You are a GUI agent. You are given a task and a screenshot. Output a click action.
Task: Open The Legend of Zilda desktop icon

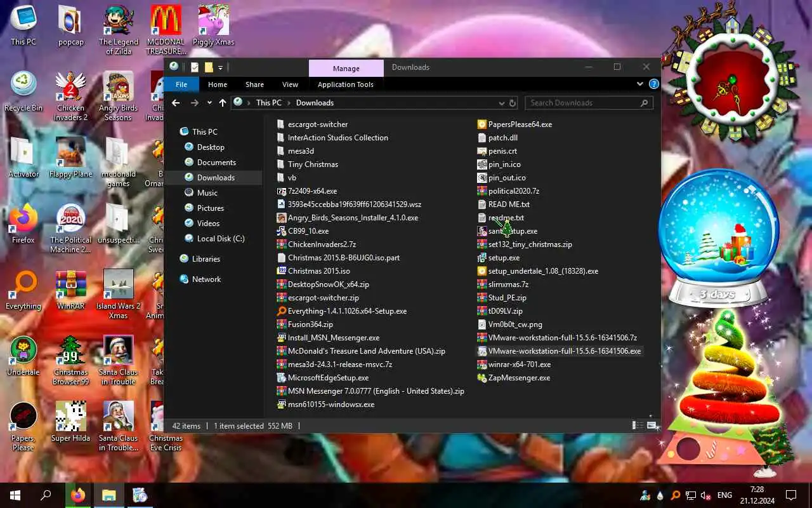[x=118, y=30]
